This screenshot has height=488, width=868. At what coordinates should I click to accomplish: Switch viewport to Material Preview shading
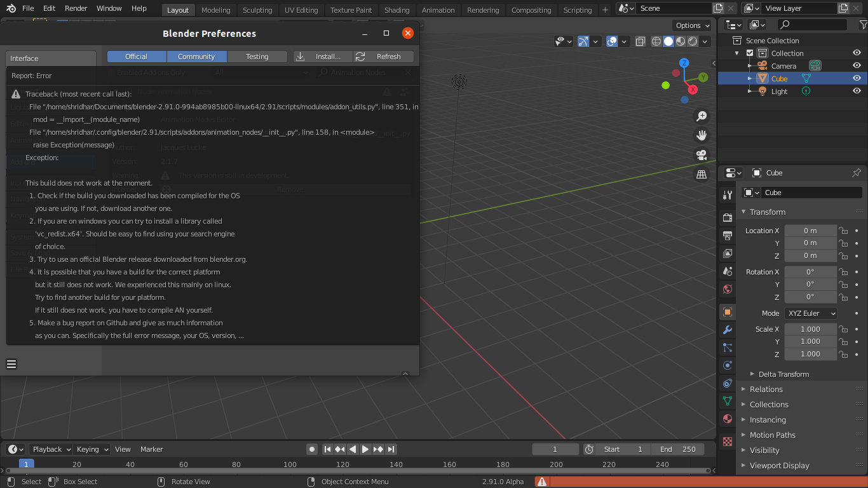tap(681, 41)
